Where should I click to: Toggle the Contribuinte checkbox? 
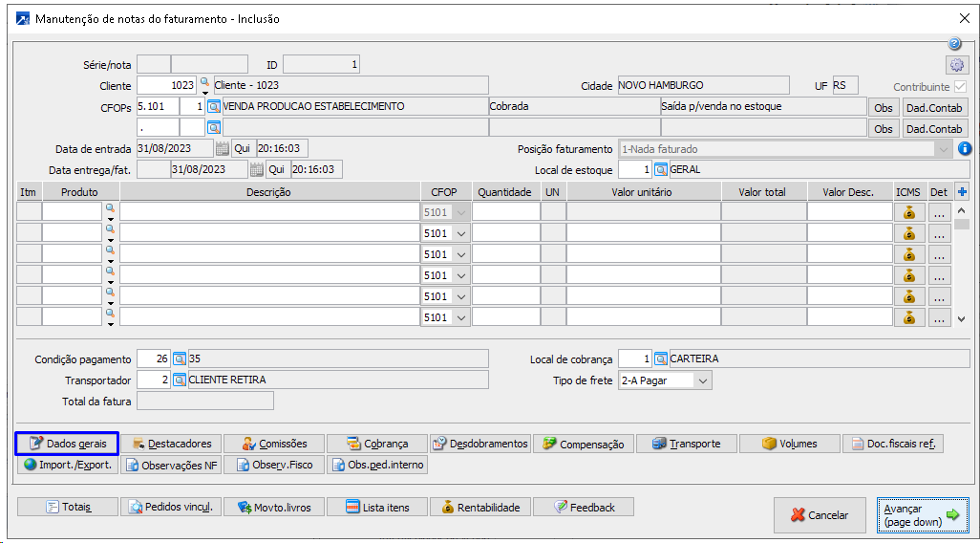[x=960, y=86]
